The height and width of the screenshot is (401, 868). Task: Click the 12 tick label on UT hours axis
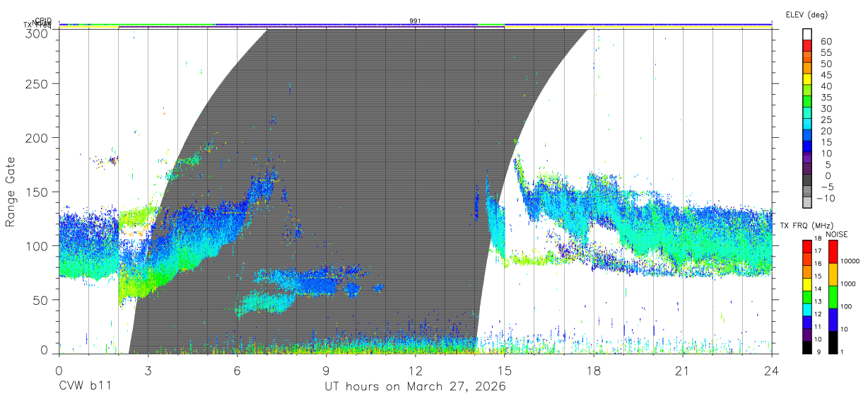pos(415,370)
